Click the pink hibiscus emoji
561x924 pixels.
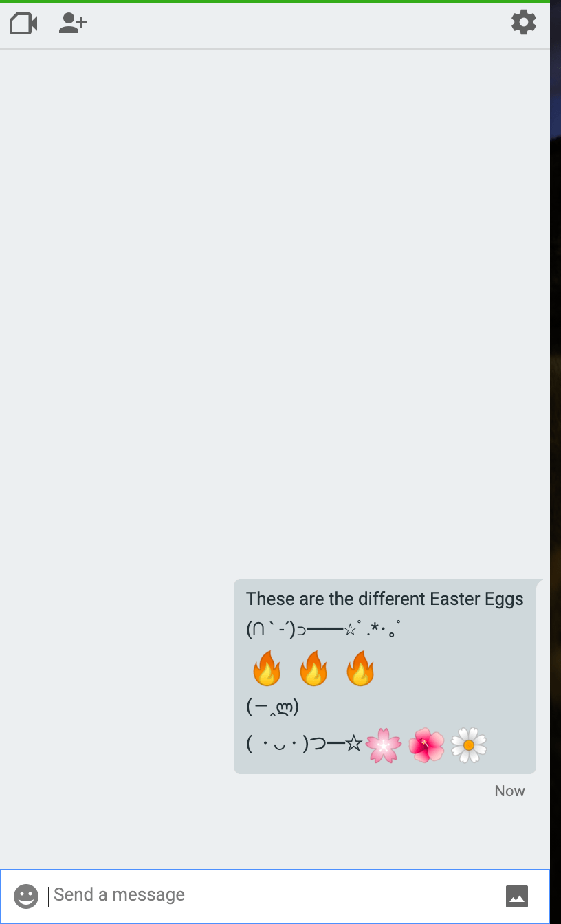pyautogui.click(x=426, y=746)
